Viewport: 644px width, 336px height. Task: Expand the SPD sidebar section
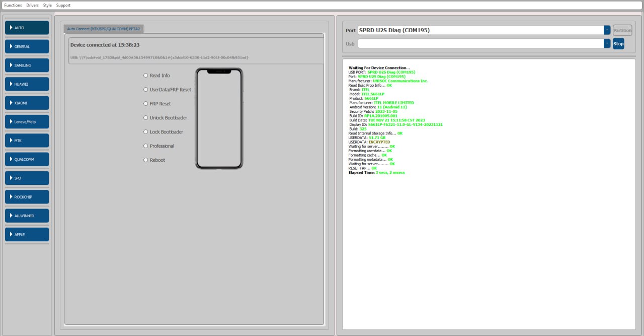coord(27,178)
